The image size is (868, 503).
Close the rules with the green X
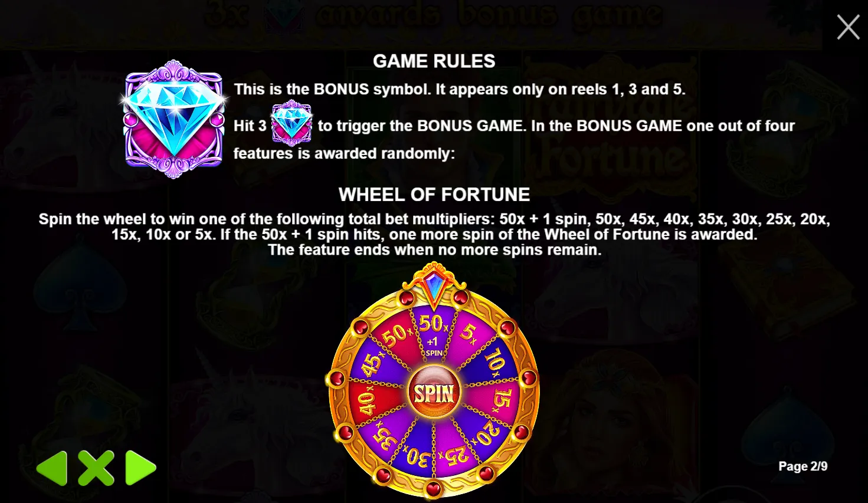click(96, 469)
